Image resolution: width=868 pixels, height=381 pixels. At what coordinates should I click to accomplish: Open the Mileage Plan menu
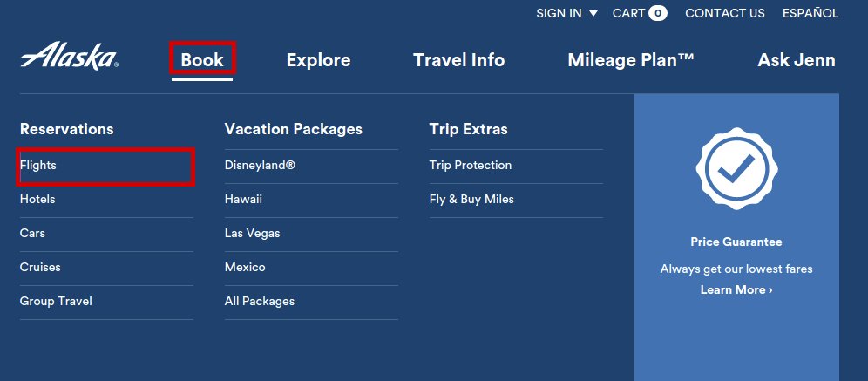click(630, 60)
